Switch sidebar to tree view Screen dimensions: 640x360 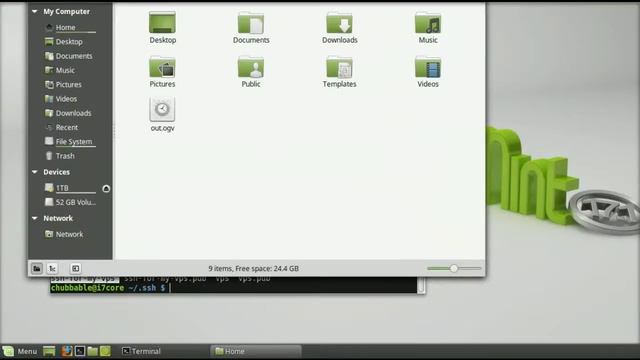pyautogui.click(x=52, y=269)
